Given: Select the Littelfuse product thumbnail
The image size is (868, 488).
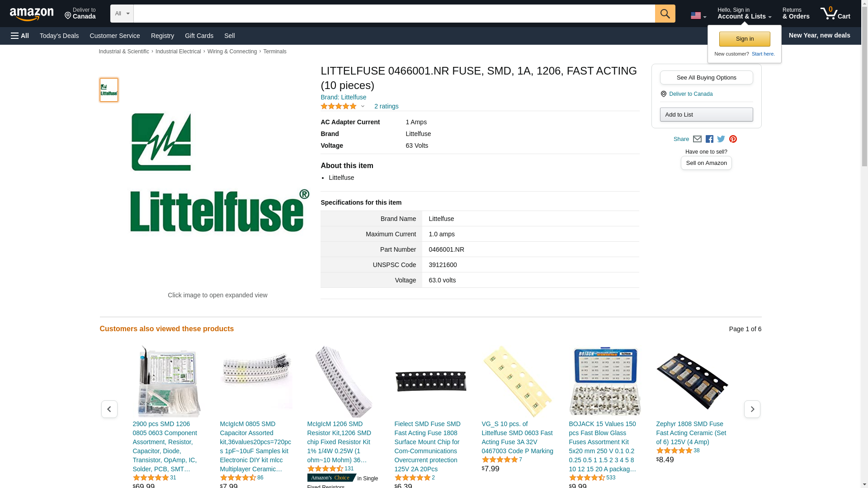Looking at the screenshot, I should point(109,90).
